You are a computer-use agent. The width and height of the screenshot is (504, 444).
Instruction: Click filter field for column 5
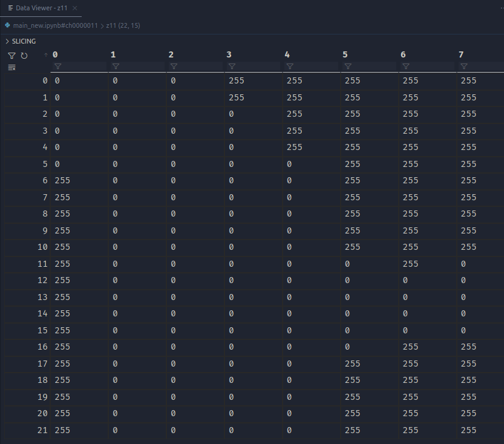370,66
